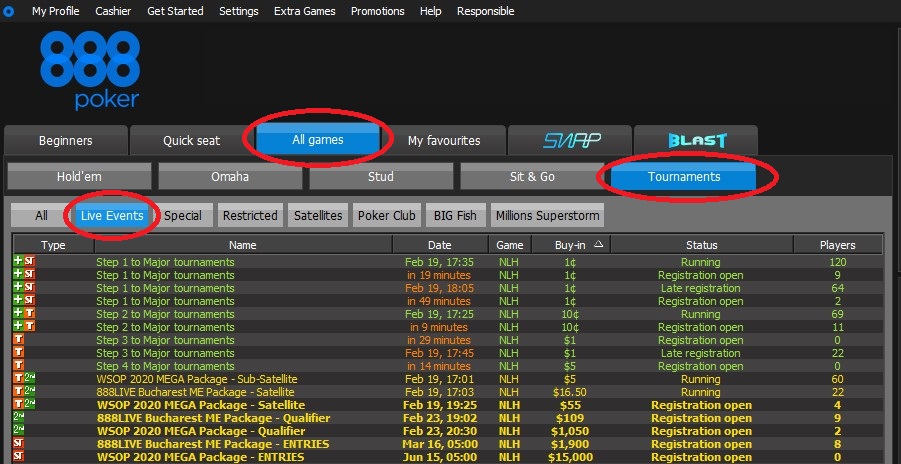Select the Restricted filter
The height and width of the screenshot is (464, 901).
coord(250,216)
